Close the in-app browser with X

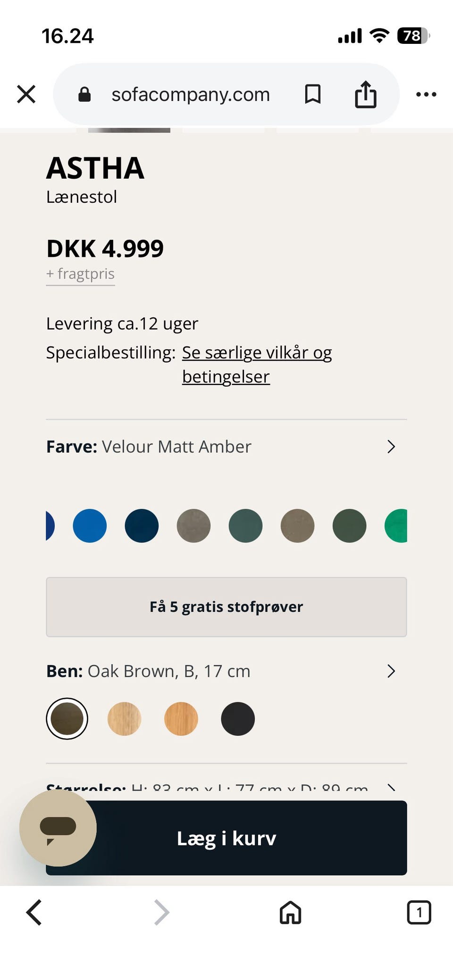click(x=26, y=94)
